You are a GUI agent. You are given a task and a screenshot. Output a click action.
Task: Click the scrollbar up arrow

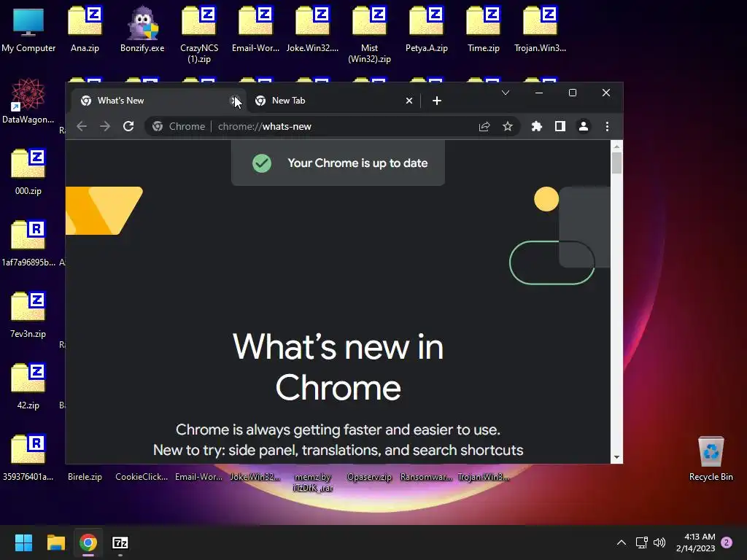tap(616, 146)
